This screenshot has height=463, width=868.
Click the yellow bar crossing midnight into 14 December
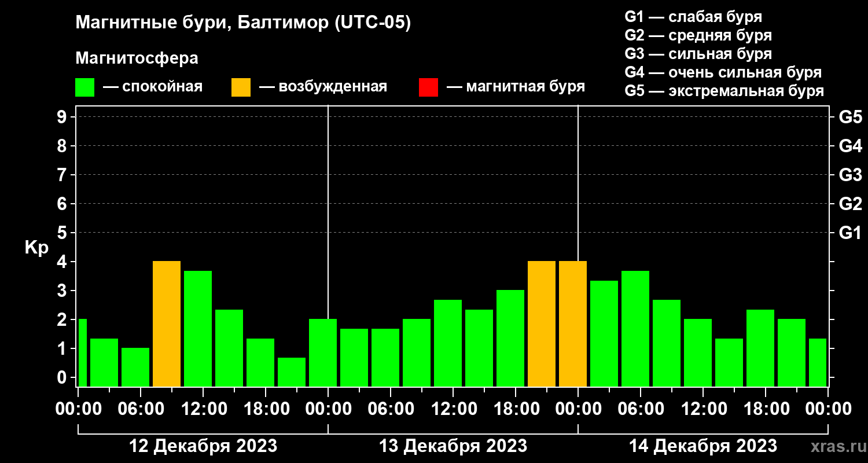tap(573, 324)
